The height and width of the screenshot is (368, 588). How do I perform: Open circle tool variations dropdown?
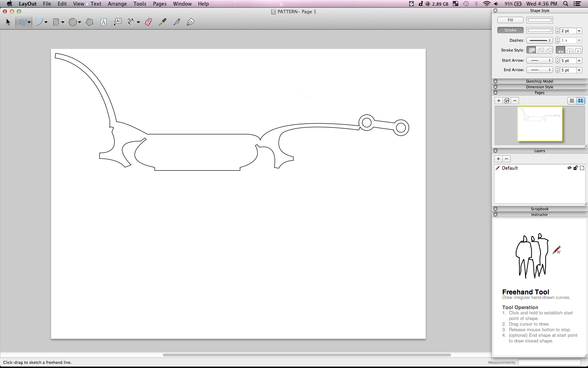tap(80, 22)
